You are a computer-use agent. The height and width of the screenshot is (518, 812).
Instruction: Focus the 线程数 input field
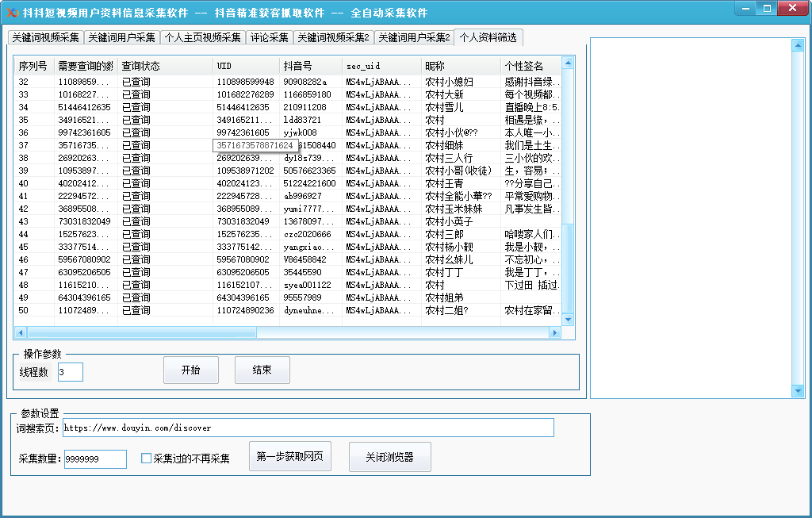coord(71,372)
